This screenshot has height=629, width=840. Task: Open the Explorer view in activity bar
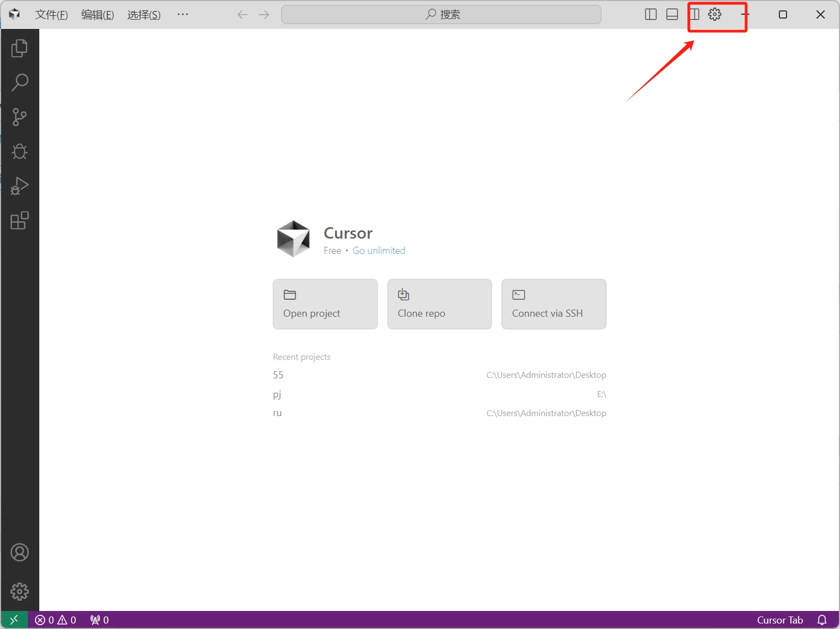[x=20, y=48]
